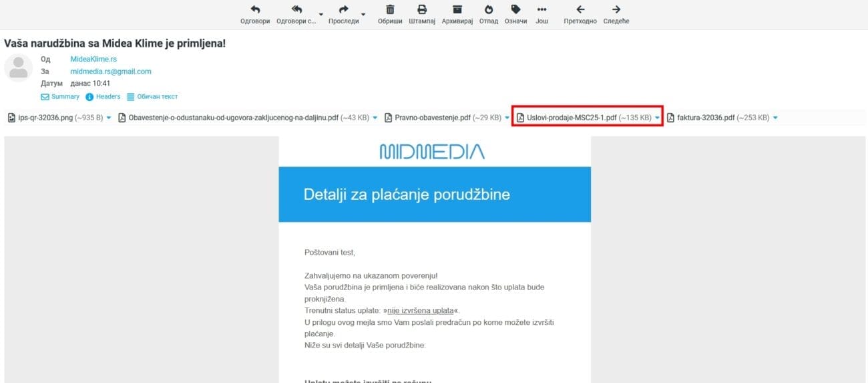This screenshot has width=868, height=383.
Task: Click recipient midmedia.rs@gmail.com
Action: tap(111, 72)
